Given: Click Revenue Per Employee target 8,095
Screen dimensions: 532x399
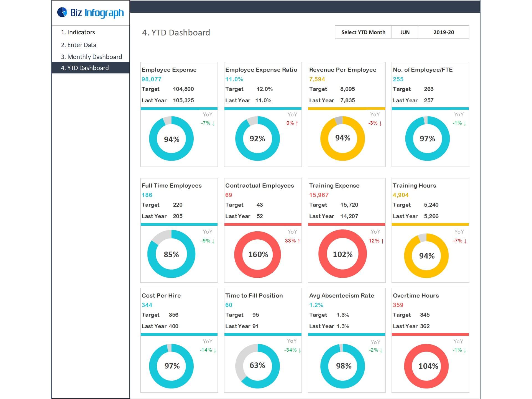Looking at the screenshot, I should click(347, 89).
